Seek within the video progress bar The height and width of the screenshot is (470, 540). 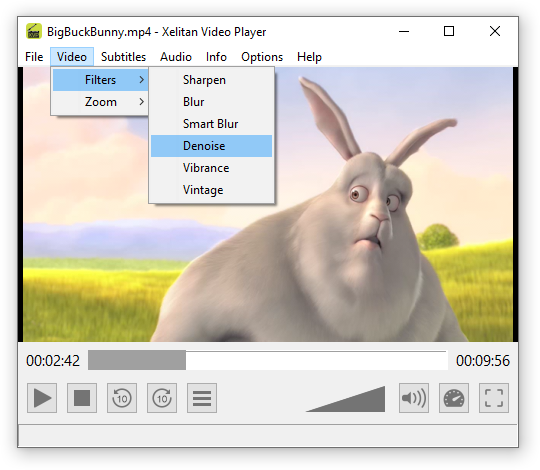pyautogui.click(x=268, y=360)
